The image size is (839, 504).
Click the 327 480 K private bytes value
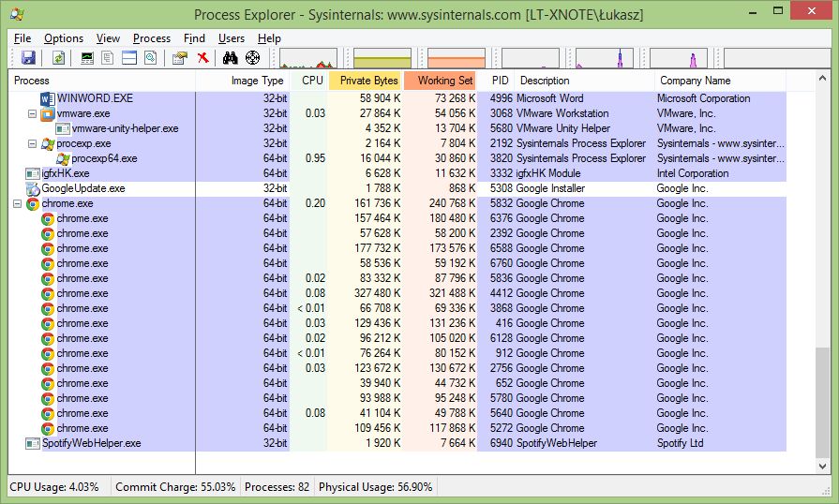coord(377,293)
